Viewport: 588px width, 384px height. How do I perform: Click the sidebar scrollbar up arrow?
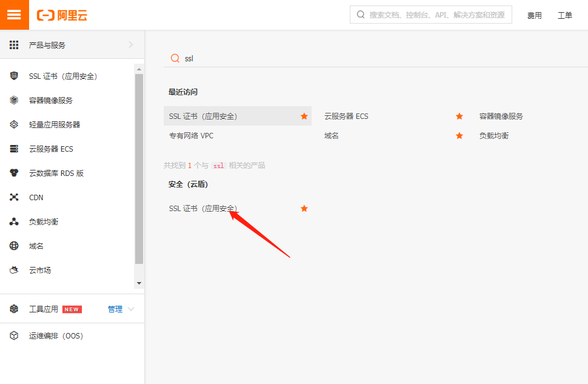click(139, 69)
